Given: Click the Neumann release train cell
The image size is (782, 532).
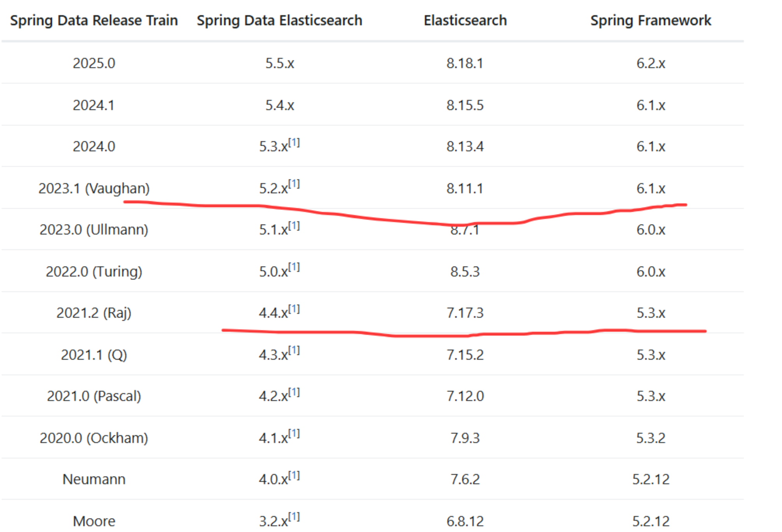Looking at the screenshot, I should click(x=94, y=479).
